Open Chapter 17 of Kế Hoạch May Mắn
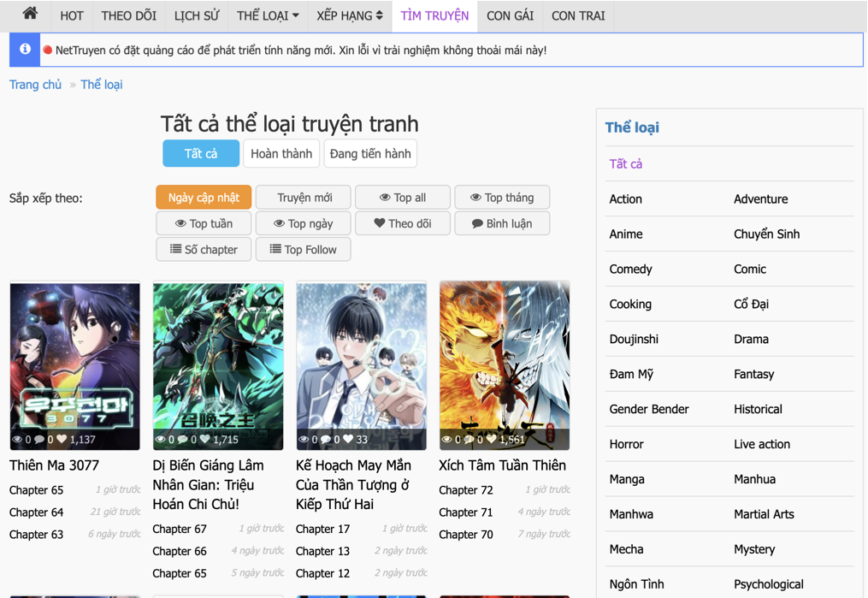The height and width of the screenshot is (598, 868). [322, 529]
